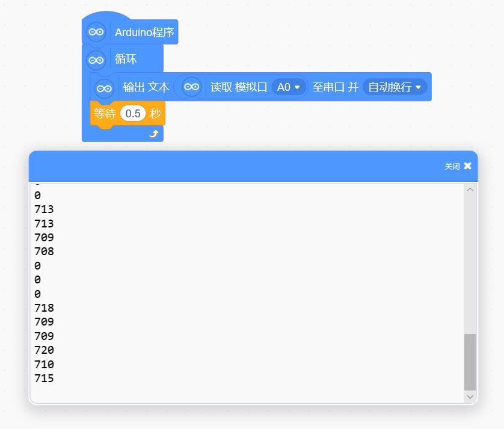The width and height of the screenshot is (504, 429).
Task: Click the loop arrow icon at block bottom
Action: 154,134
